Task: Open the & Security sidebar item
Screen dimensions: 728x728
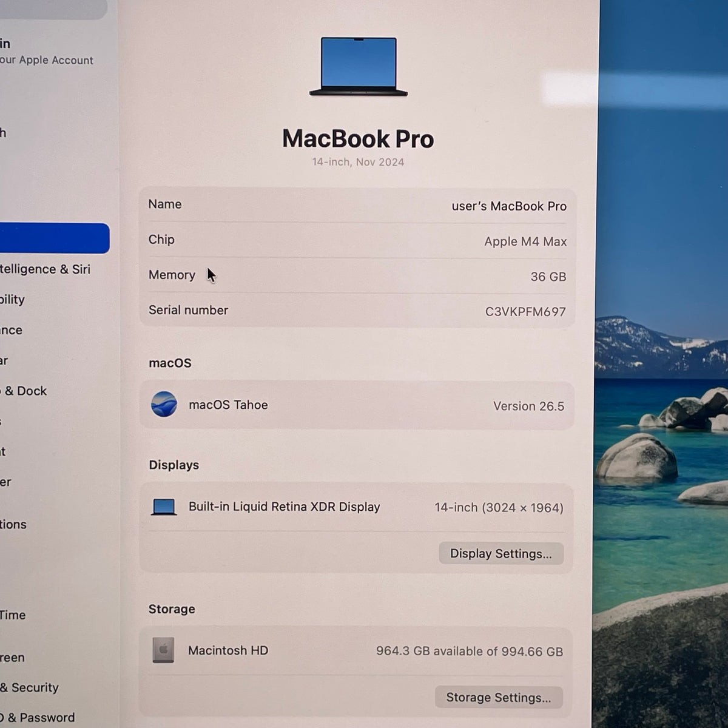Action: [29, 687]
